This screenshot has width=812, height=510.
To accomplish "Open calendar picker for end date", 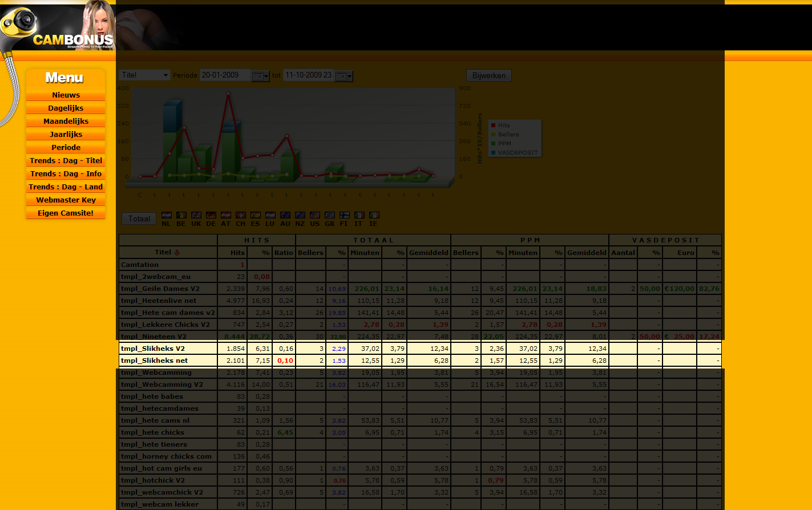I will point(344,76).
